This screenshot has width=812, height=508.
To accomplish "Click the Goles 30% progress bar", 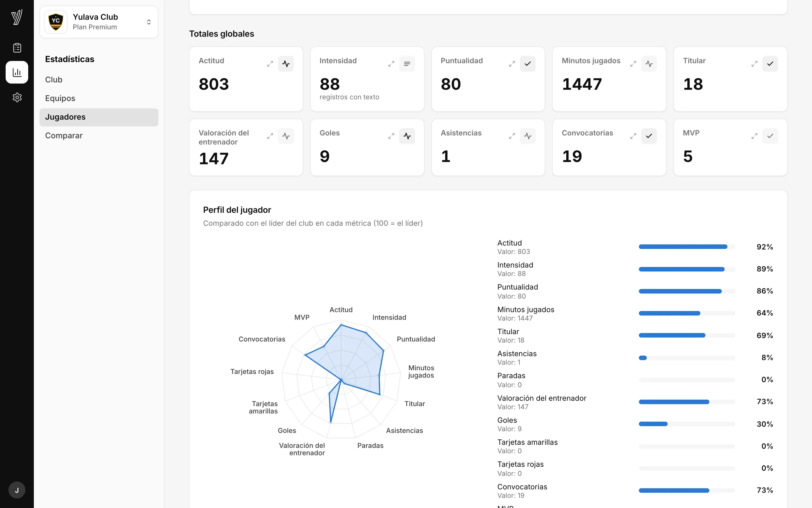I will coord(687,424).
